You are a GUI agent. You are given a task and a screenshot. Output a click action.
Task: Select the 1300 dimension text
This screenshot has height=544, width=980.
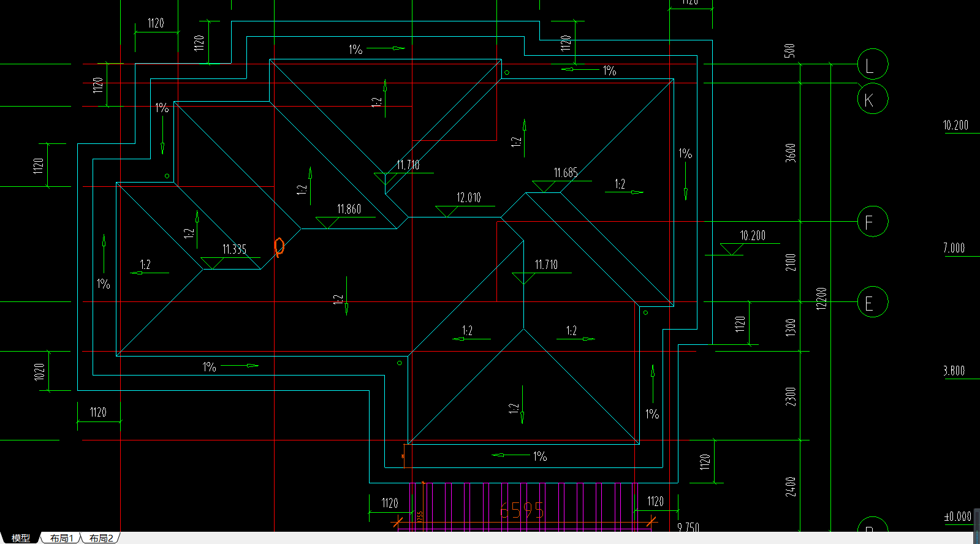791,327
